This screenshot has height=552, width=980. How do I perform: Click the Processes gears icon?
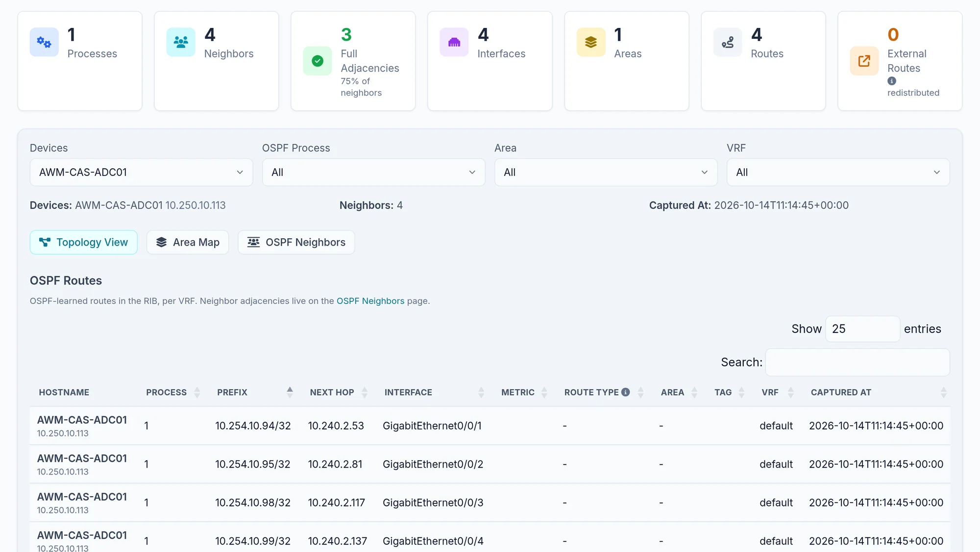pos(44,42)
